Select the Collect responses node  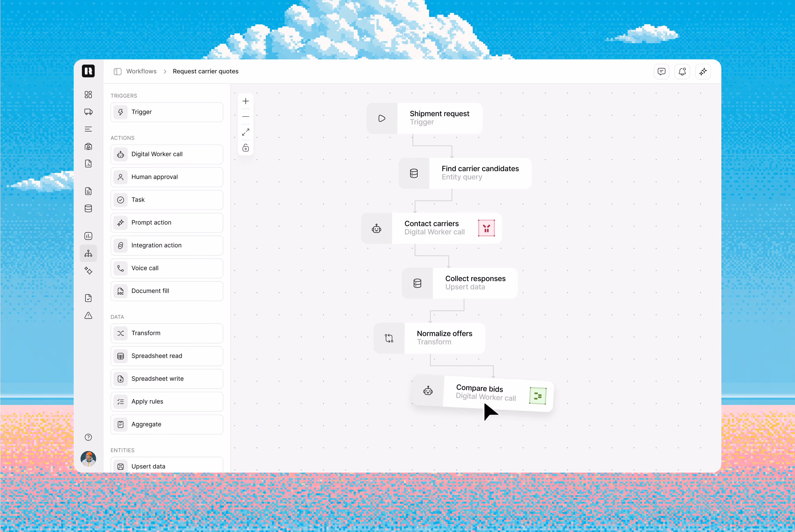point(460,283)
